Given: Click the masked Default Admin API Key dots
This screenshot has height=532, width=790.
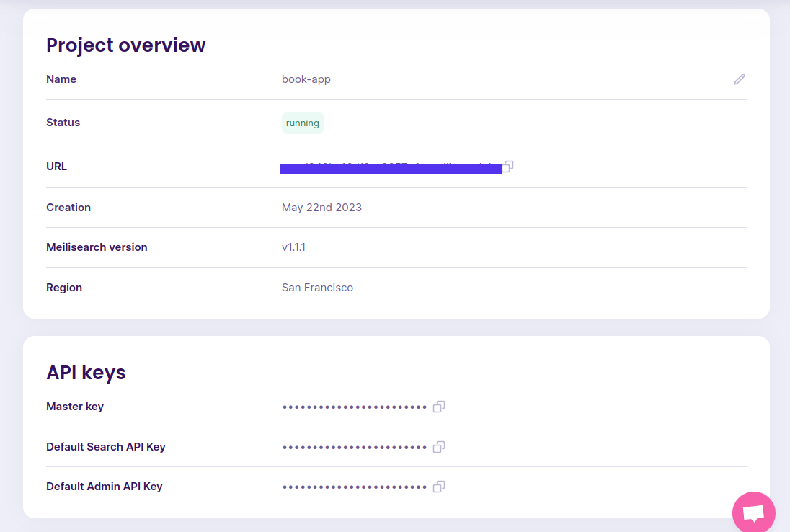Looking at the screenshot, I should [355, 487].
